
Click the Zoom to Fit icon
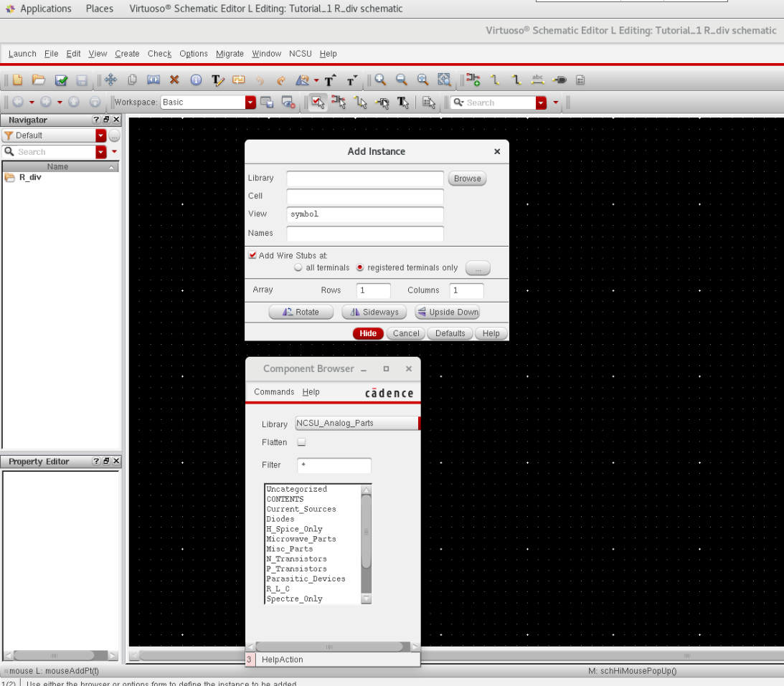(x=444, y=80)
